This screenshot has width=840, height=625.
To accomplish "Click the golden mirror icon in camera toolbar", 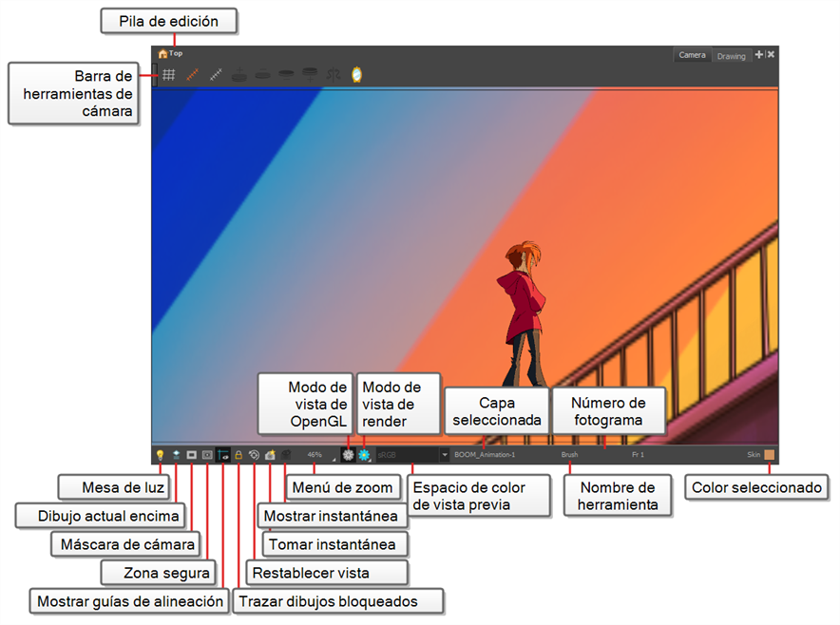I will [356, 74].
